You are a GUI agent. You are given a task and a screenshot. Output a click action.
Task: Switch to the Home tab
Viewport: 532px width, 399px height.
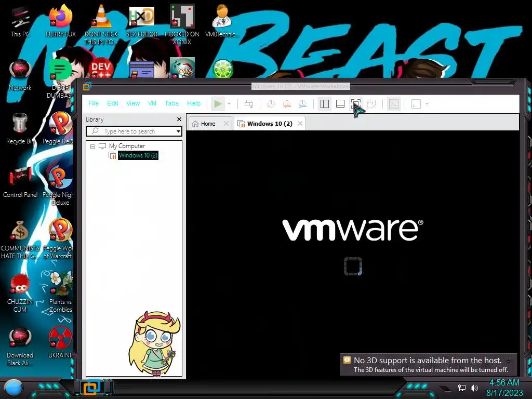pyautogui.click(x=208, y=124)
